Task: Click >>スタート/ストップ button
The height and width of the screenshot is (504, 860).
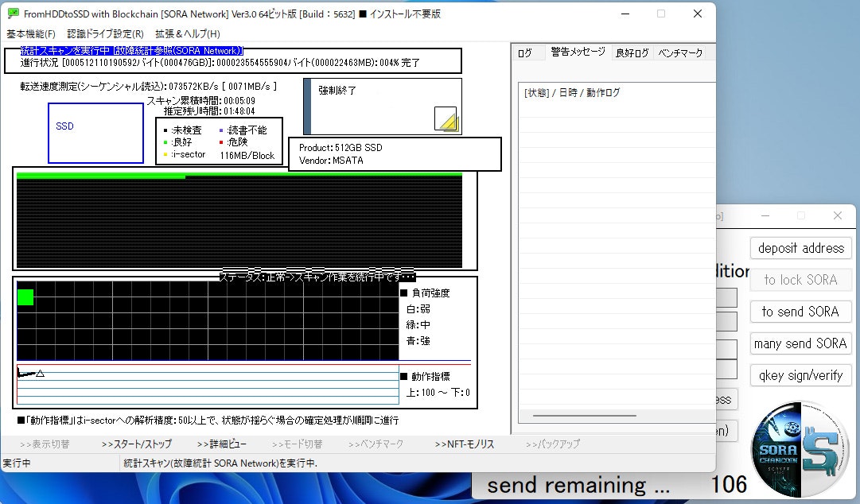Action: pyautogui.click(x=137, y=444)
